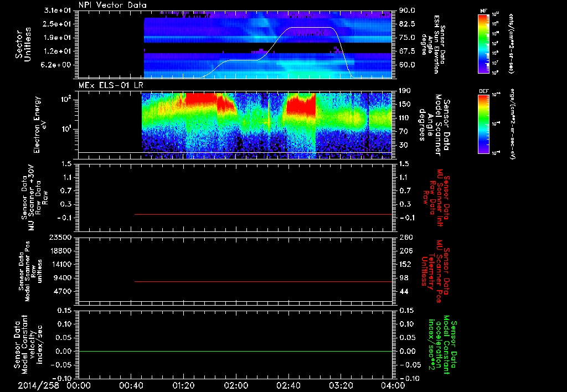Click the "190" scanner angle tick value
567x392 pixels.
405,91
